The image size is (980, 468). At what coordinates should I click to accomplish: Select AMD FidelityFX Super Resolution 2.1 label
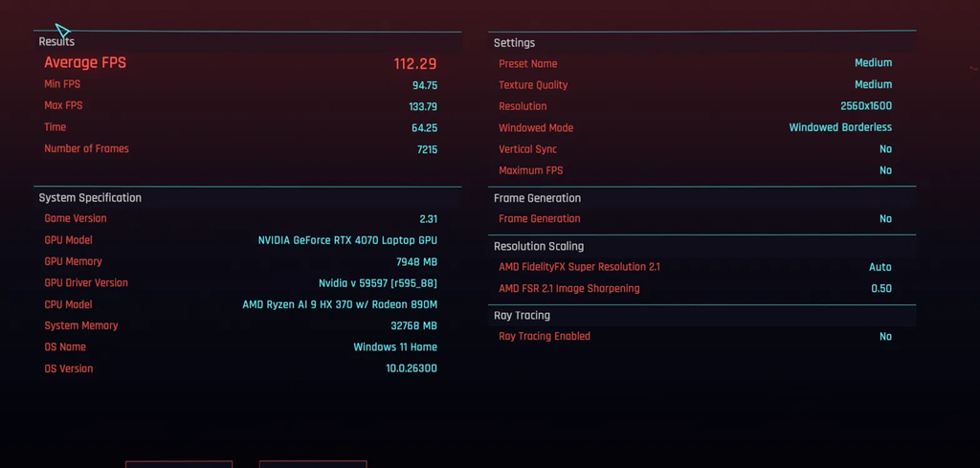coord(579,267)
